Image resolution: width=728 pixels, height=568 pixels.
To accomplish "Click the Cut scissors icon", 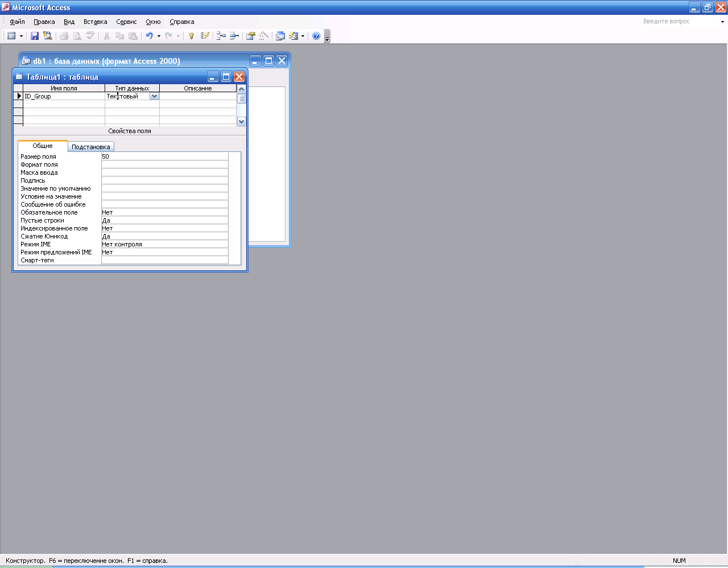I will (x=106, y=36).
